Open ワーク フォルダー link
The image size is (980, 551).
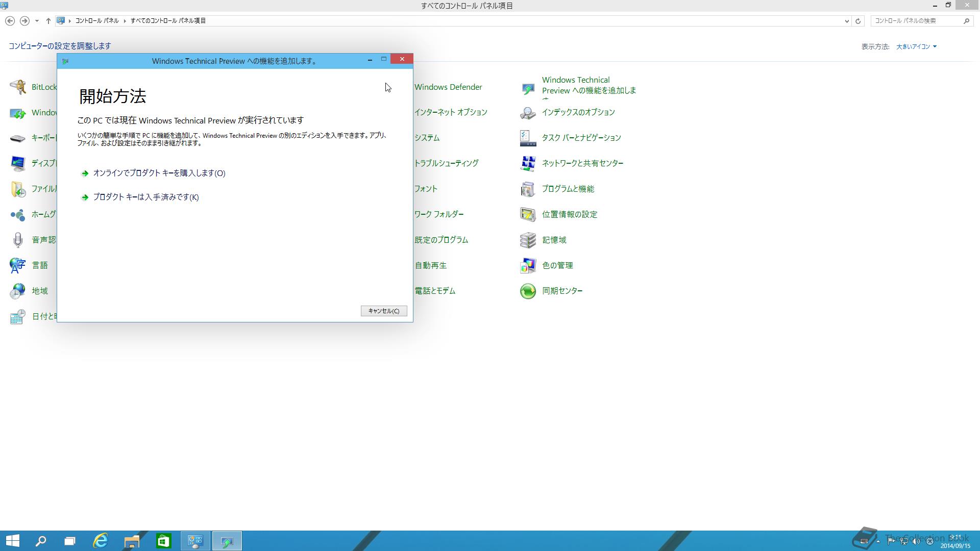[439, 214]
